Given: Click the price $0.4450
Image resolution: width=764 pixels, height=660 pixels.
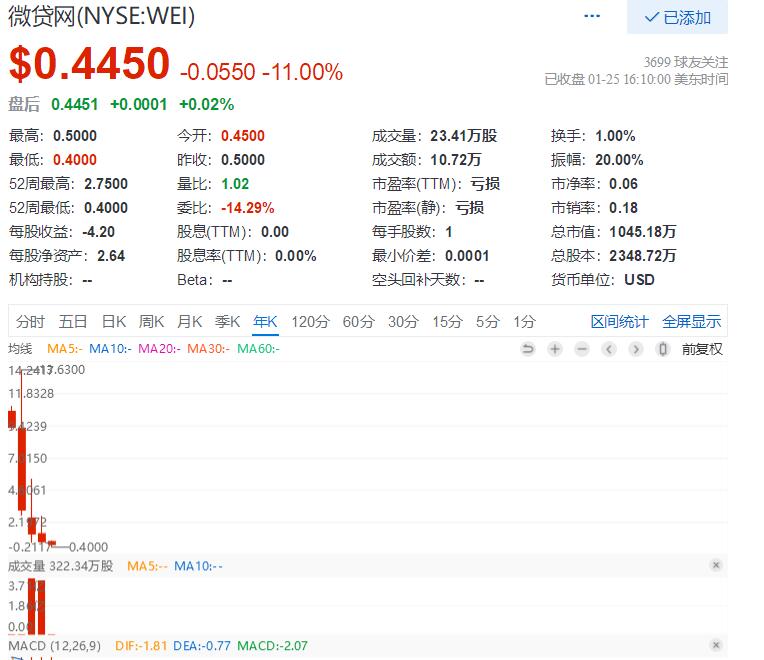Looking at the screenshot, I should click(x=89, y=63).
